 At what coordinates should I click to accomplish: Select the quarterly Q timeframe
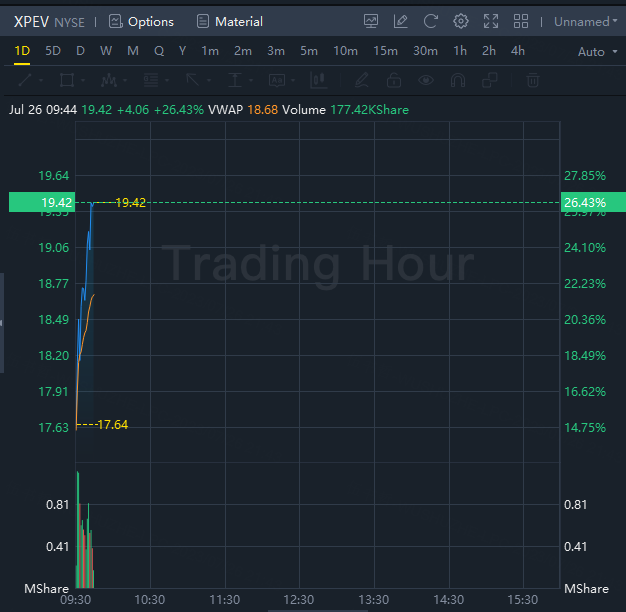[x=159, y=51]
